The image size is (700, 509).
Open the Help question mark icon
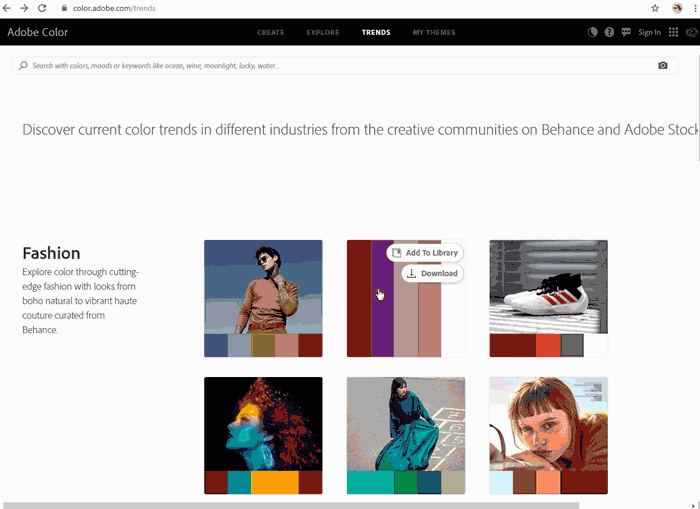click(x=609, y=32)
